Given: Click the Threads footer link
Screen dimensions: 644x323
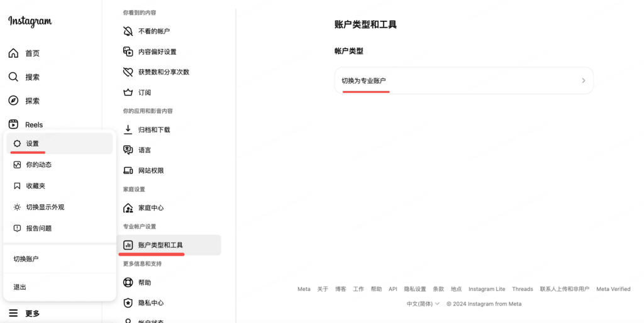Looking at the screenshot, I should tap(523, 289).
